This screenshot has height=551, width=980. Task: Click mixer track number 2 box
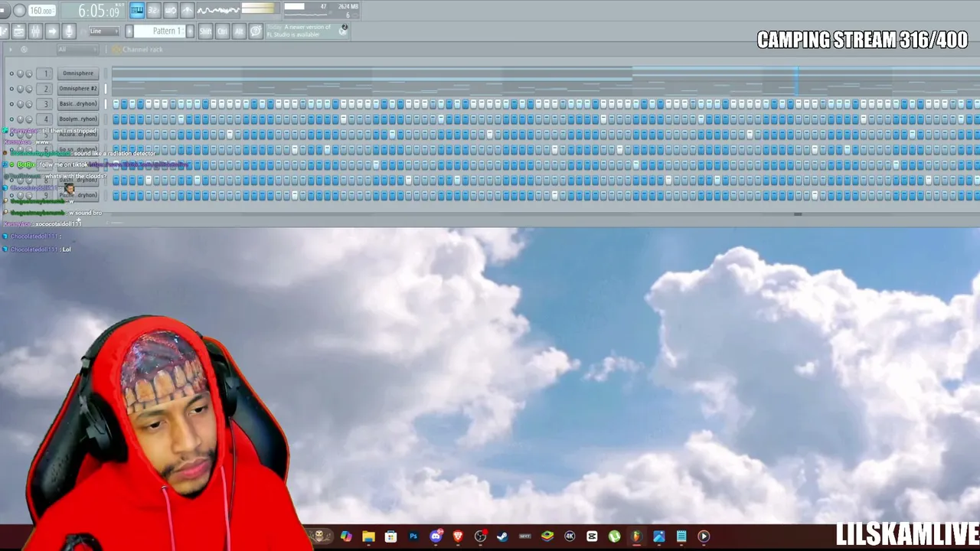coord(45,89)
